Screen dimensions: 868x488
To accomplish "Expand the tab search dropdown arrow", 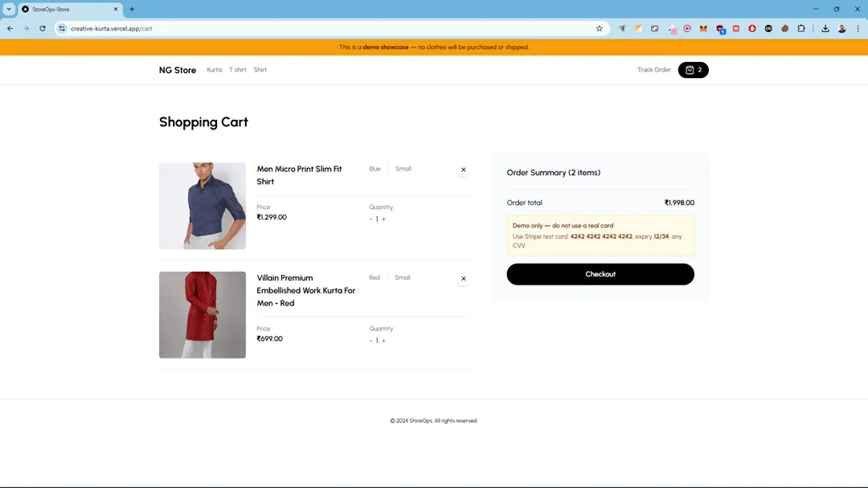I will point(9,9).
